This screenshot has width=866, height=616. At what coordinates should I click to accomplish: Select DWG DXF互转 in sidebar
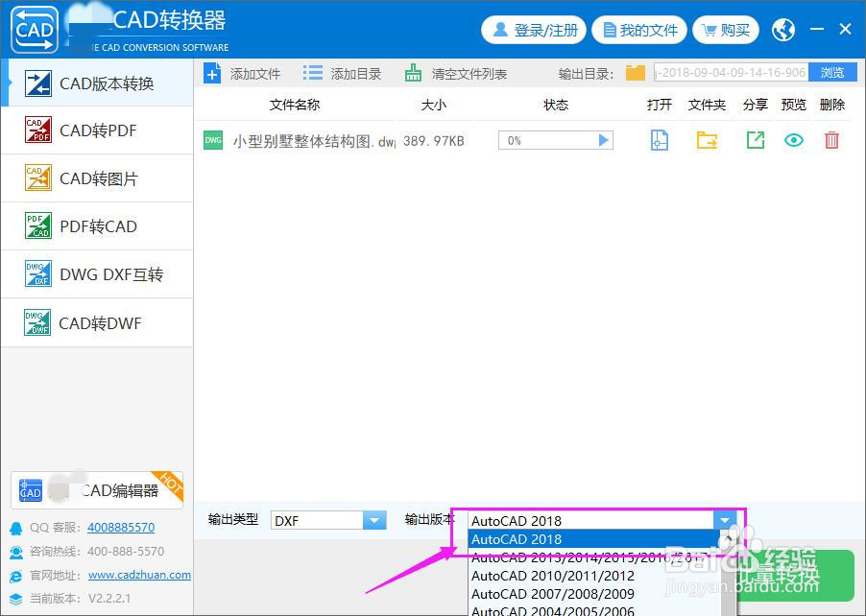(x=97, y=274)
